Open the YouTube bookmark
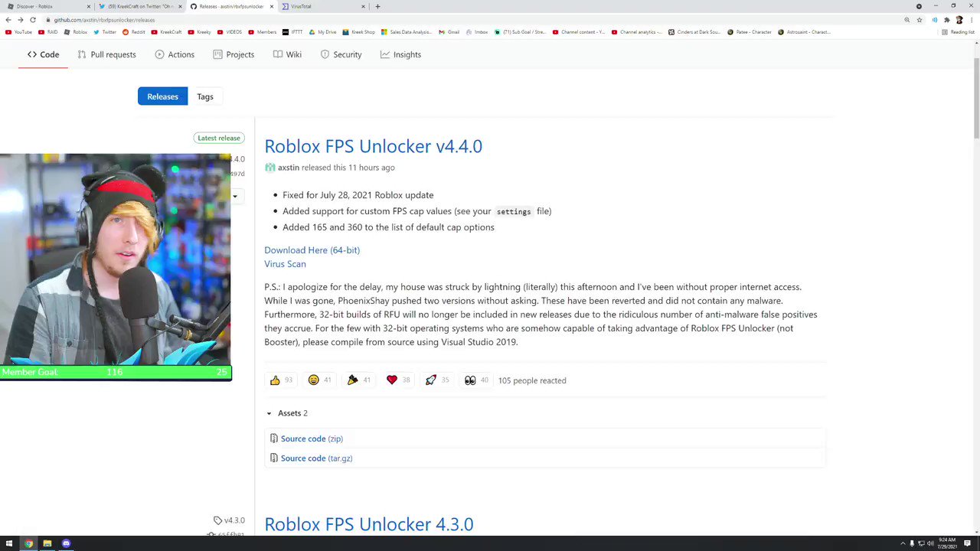 pyautogui.click(x=18, y=32)
